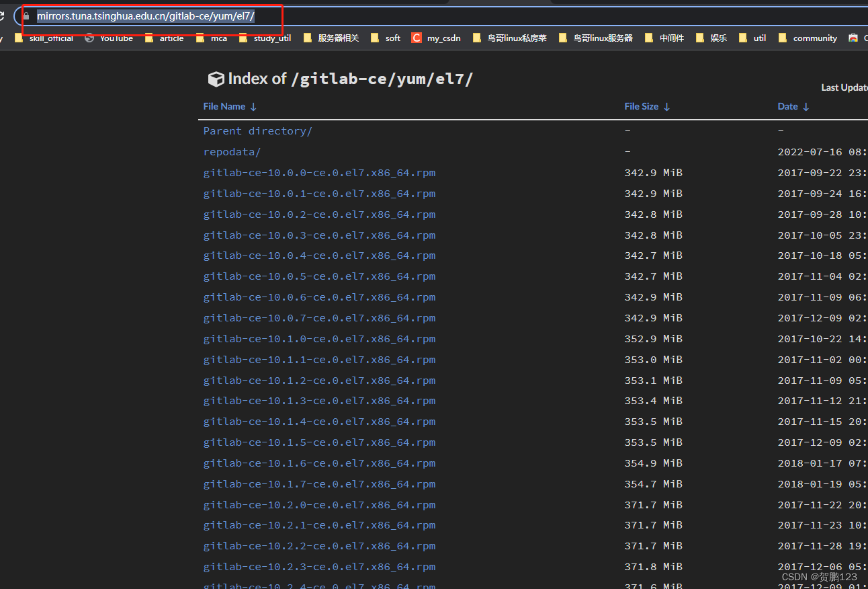868x589 pixels.
Task: Download gitlab-ce-10.0.3-ce.0.el7 rpm
Action: pyautogui.click(x=319, y=235)
